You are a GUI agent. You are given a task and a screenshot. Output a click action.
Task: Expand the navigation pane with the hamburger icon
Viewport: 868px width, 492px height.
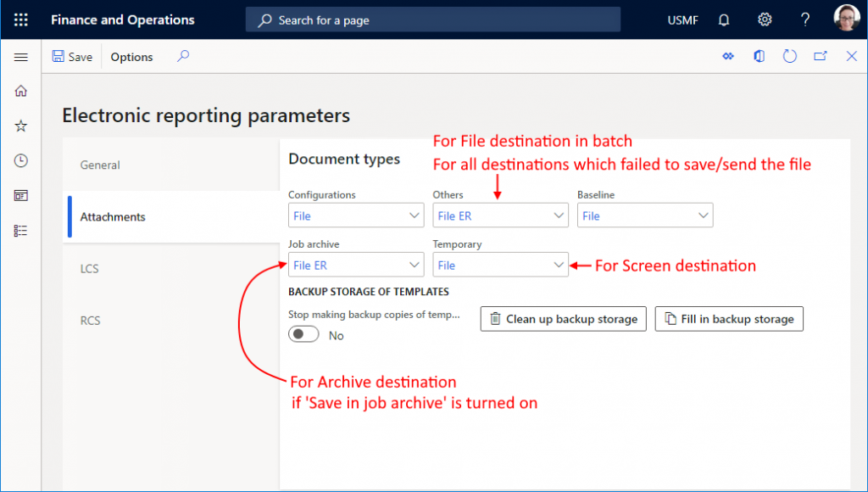tap(21, 57)
